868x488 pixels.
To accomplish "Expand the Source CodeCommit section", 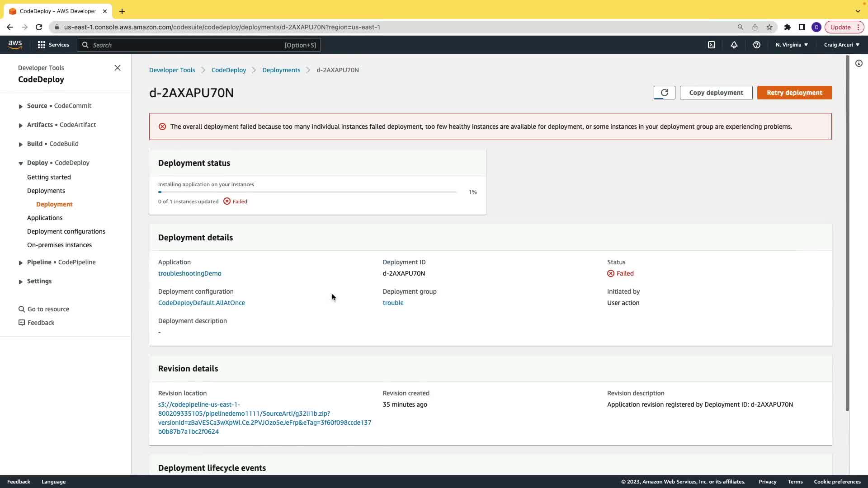I will 20,106.
